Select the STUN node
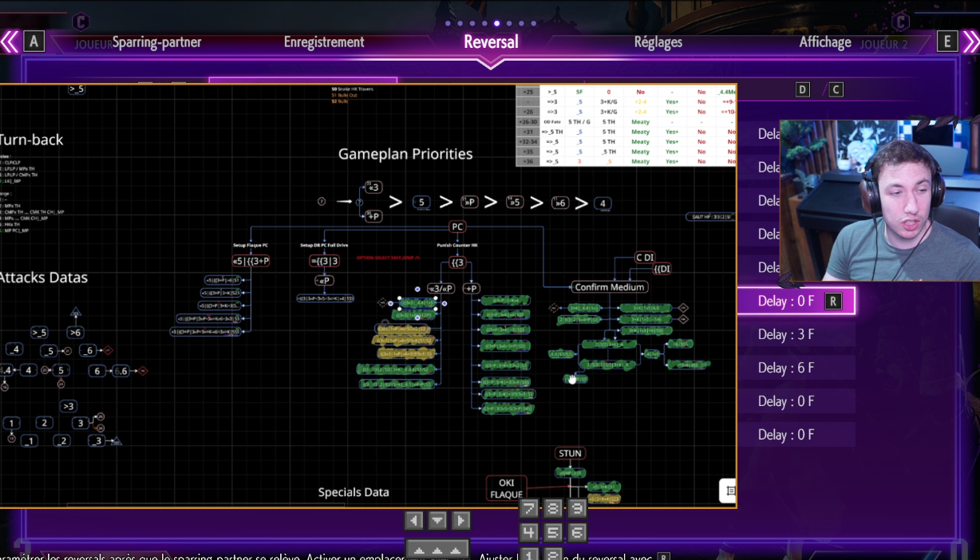The width and height of the screenshot is (980, 560). [x=570, y=453]
